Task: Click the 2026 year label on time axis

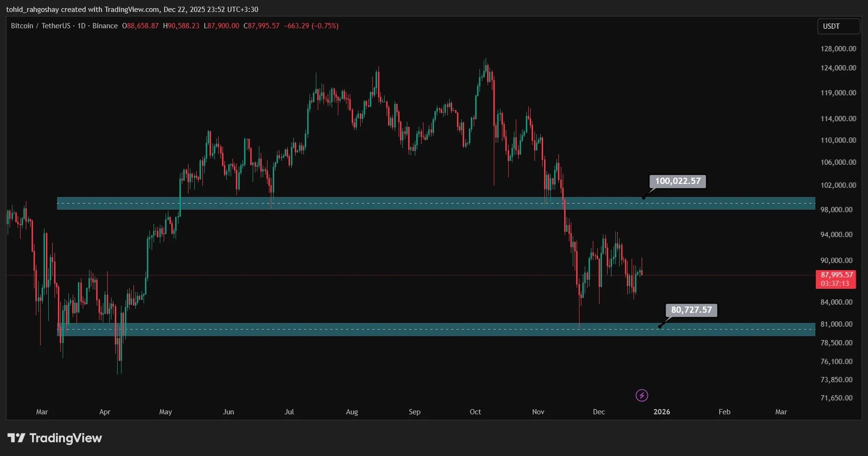Action: (x=662, y=412)
